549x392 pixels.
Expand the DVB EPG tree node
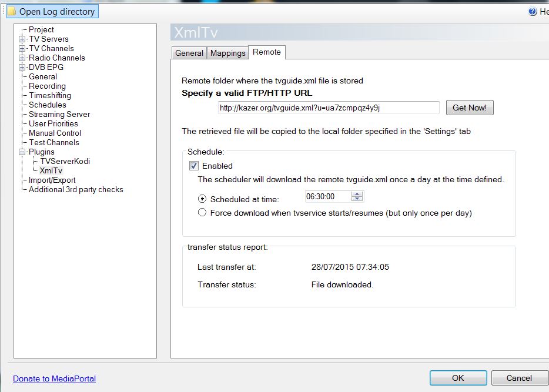(22, 68)
